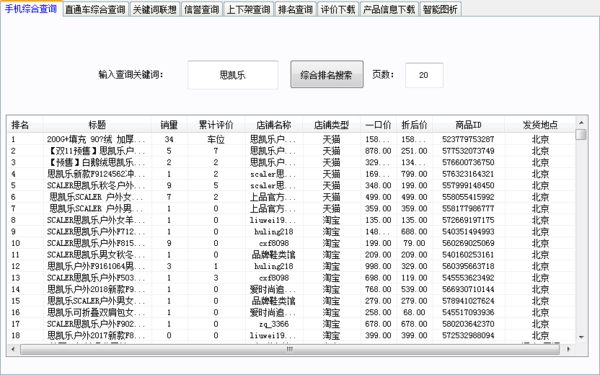The width and height of the screenshot is (600, 375).
Task: Sort by the 累计评价 column header
Action: pyautogui.click(x=216, y=125)
